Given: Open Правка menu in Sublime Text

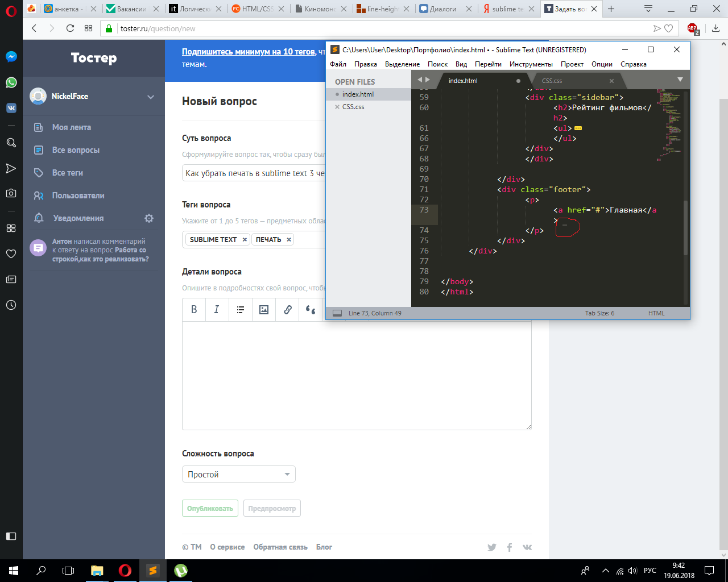Looking at the screenshot, I should pos(366,64).
